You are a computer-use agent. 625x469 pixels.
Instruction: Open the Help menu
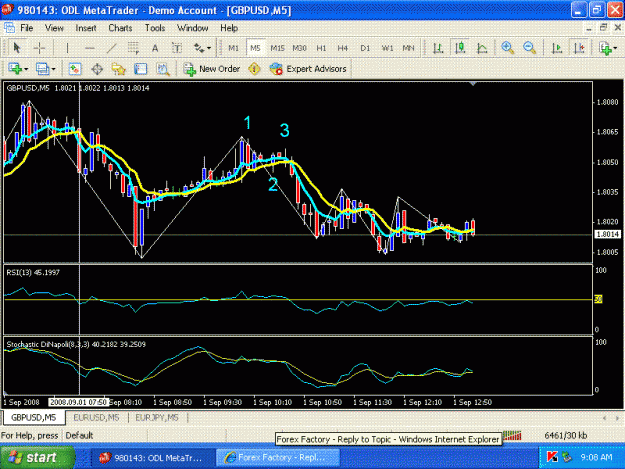229,28
